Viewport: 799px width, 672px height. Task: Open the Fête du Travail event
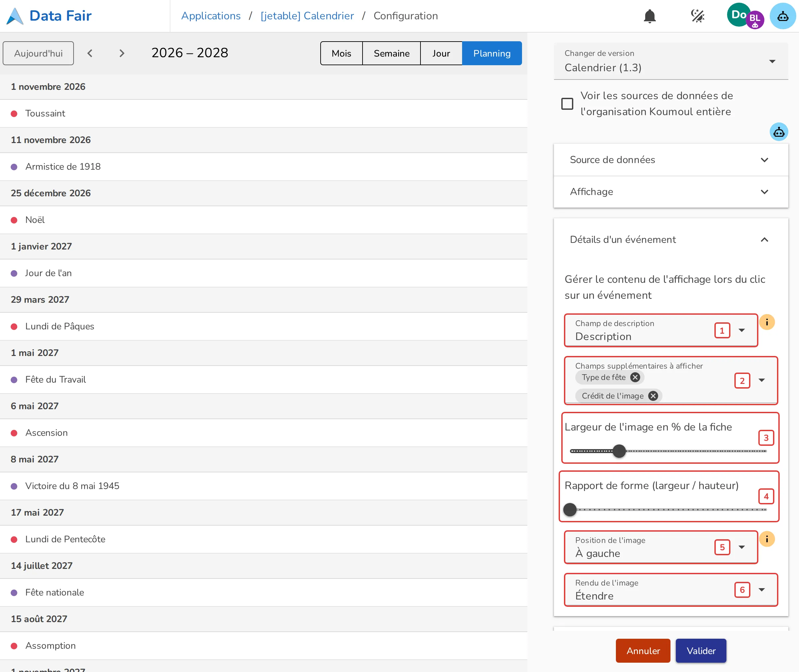click(x=263, y=380)
